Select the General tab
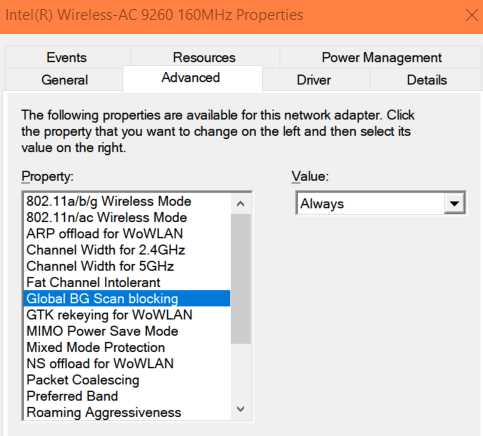Viewport: 483px width, 436px height. point(64,80)
